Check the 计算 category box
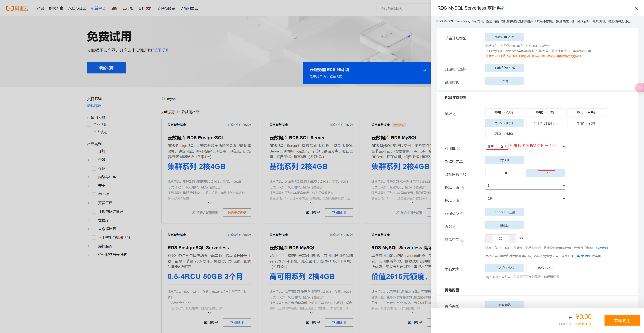 [x=94, y=151]
